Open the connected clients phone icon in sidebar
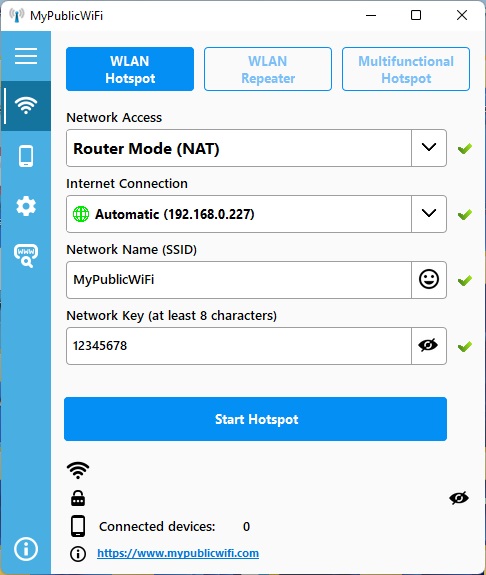 point(26,156)
